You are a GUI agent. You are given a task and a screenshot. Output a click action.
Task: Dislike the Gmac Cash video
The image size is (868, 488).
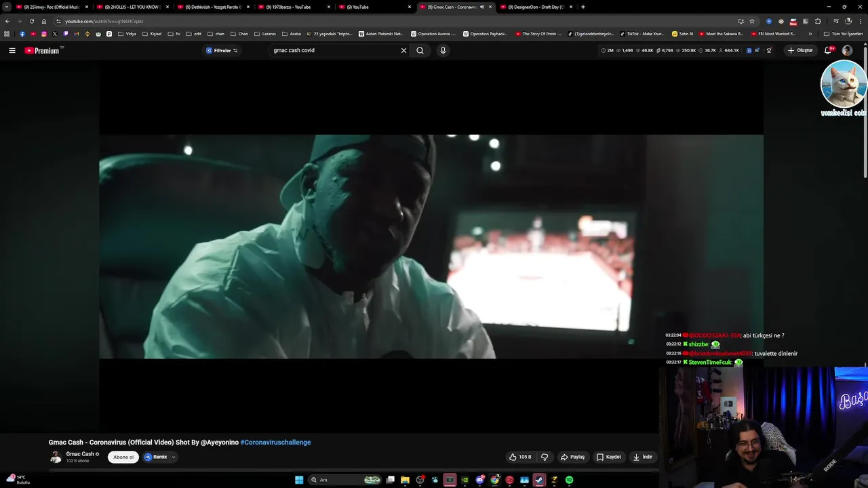click(545, 457)
